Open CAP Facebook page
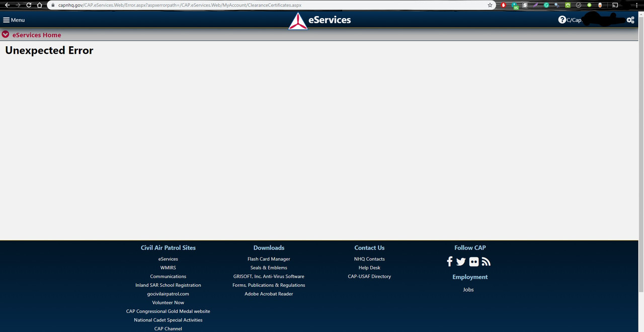This screenshot has width=644, height=332. pyautogui.click(x=450, y=262)
